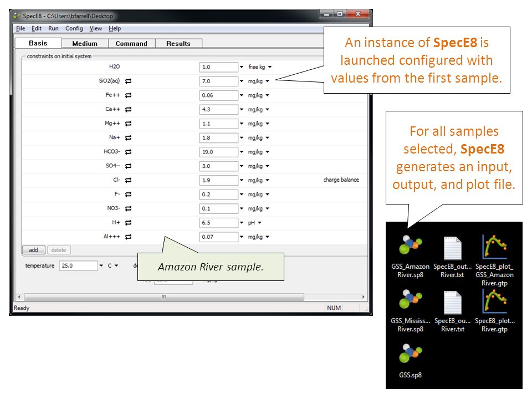Swap basis entry for F-
The height and width of the screenshot is (399, 532).
(128, 195)
